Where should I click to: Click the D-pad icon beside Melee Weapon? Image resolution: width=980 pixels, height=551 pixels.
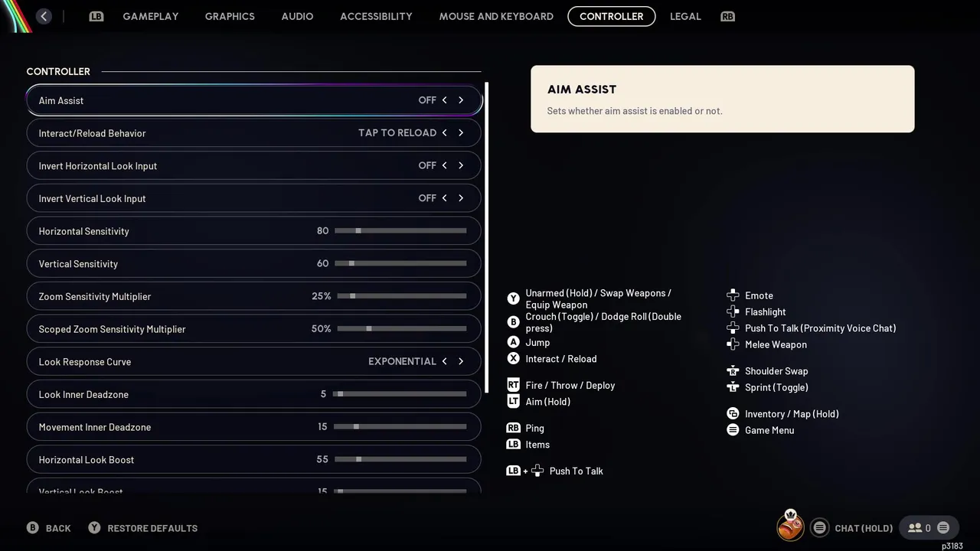(733, 344)
